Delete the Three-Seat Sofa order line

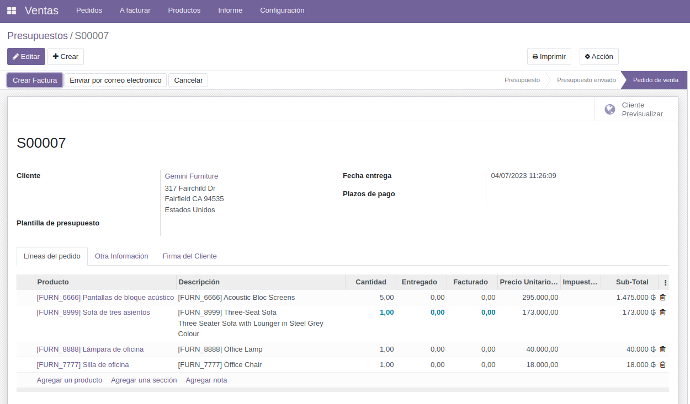(x=662, y=312)
